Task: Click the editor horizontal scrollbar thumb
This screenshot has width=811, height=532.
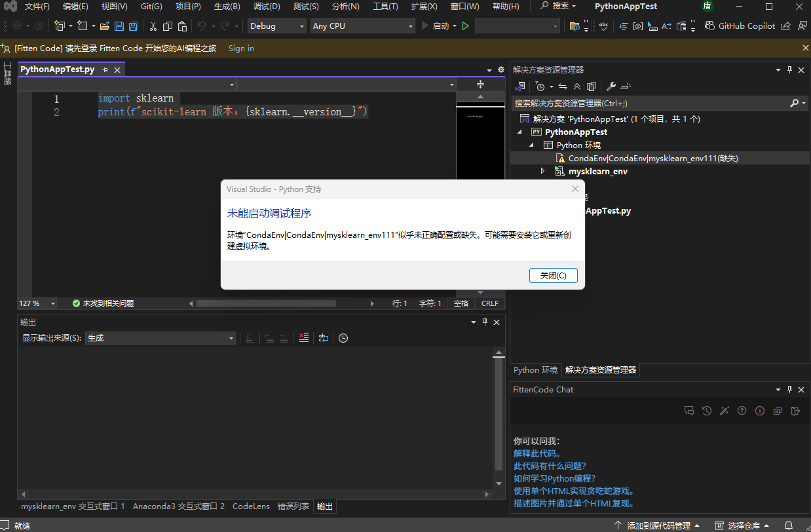Action: coord(266,303)
